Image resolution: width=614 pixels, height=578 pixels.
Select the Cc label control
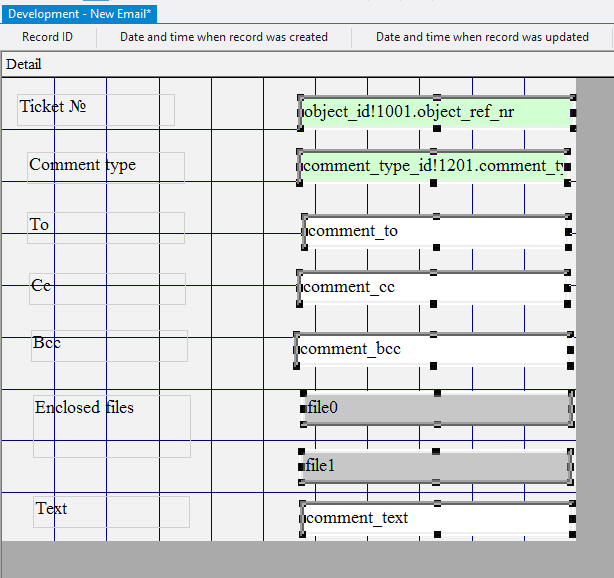tap(105, 288)
